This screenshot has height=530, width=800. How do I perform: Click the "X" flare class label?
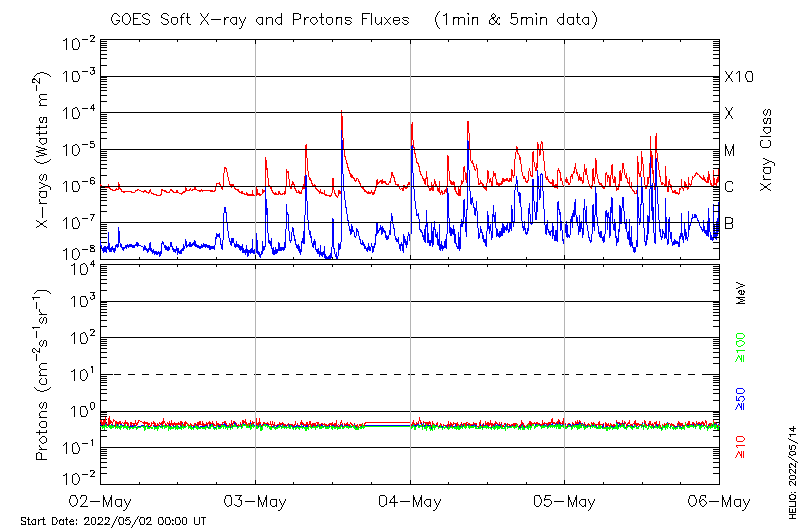click(729, 113)
